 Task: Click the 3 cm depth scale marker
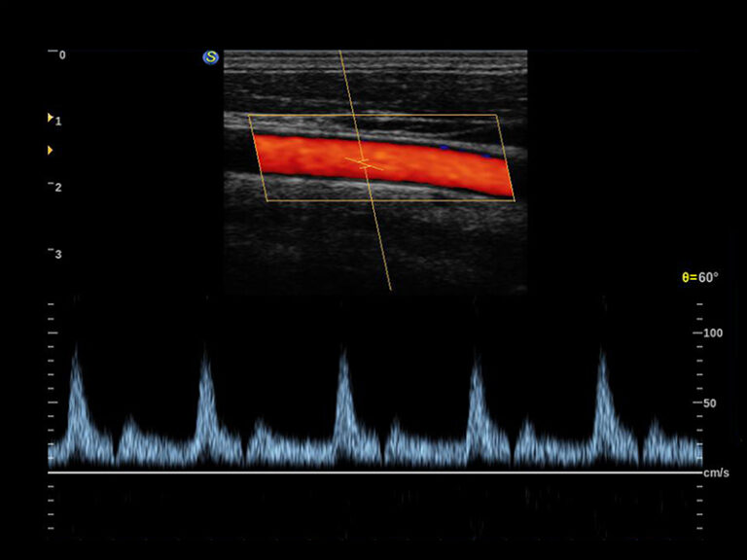[x=59, y=255]
